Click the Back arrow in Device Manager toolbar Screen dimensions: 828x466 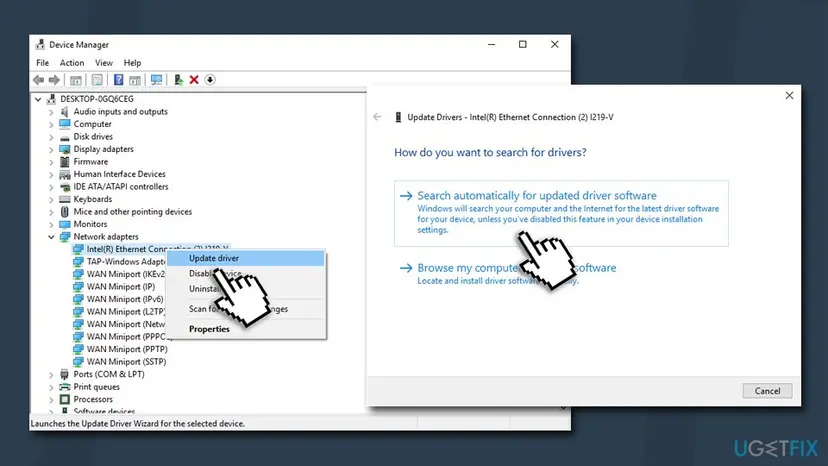coord(38,80)
